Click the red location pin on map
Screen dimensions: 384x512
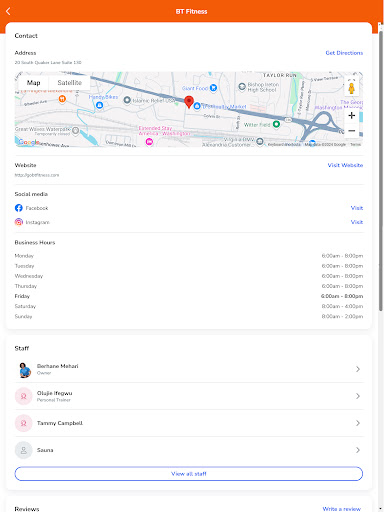coord(189,102)
